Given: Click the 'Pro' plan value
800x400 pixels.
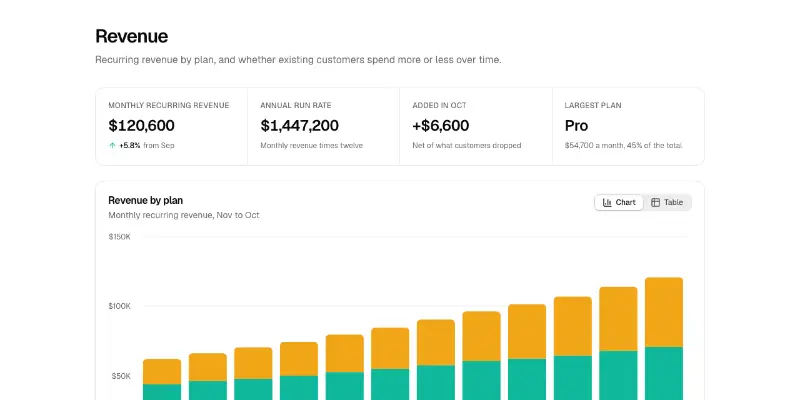Looking at the screenshot, I should coord(577,126).
